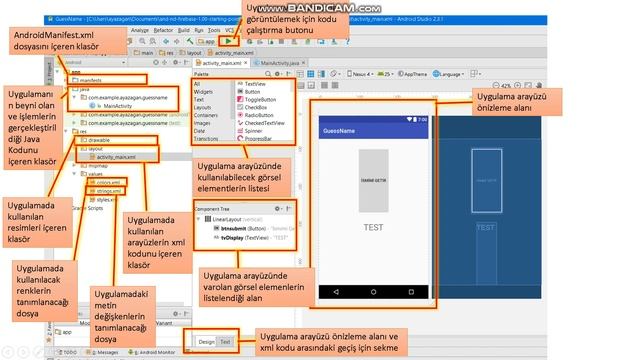Select activity_main.xml in the project tree
The image size is (640, 360).
113,157
